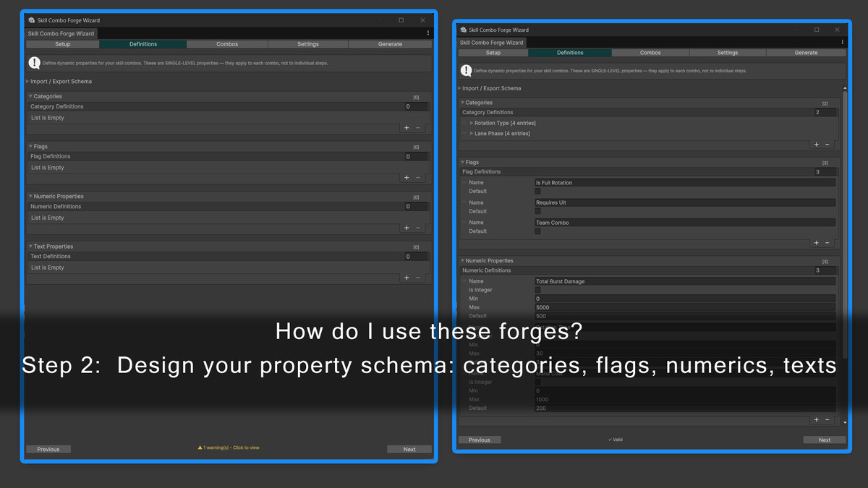Switch to Setup tab in left window
This screenshot has width=868, height=488.
63,44
